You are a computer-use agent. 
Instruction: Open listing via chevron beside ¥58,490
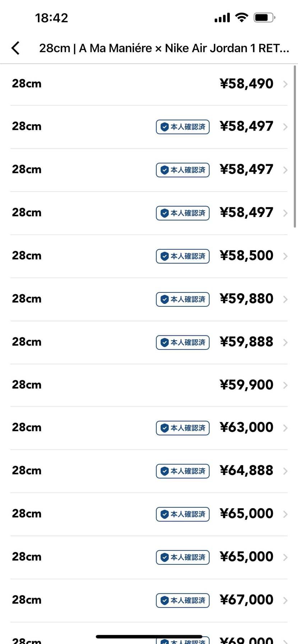click(285, 84)
